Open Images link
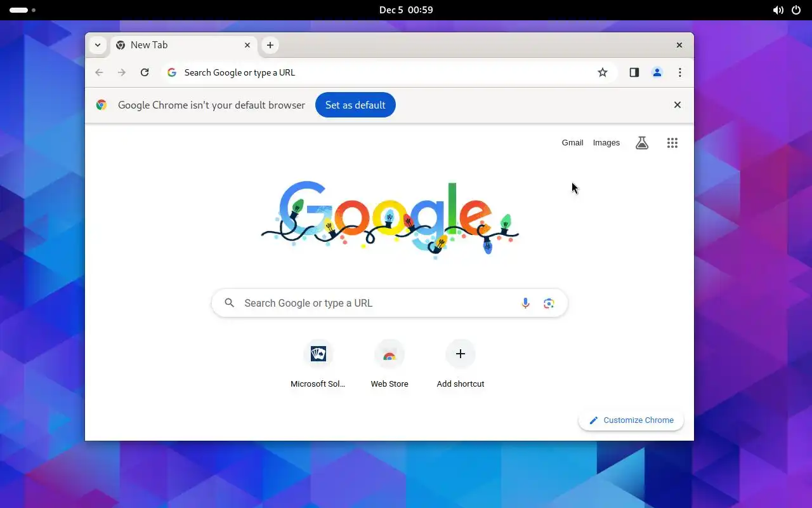Screen dimensions: 812x508 606,143
